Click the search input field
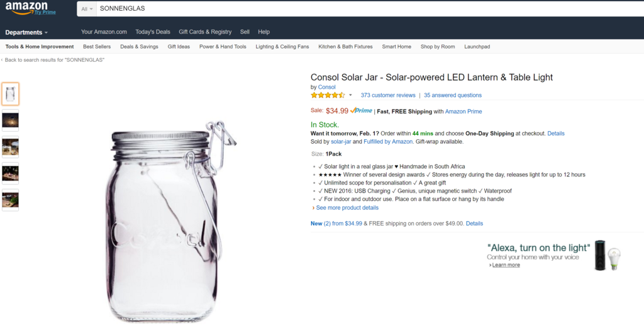The image size is (644, 330). coord(365,9)
